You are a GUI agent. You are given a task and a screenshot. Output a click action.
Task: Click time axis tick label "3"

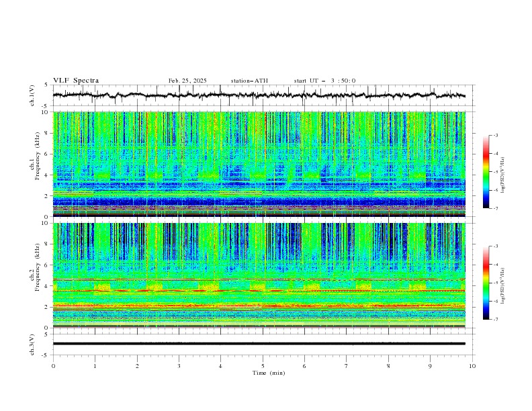click(179, 366)
